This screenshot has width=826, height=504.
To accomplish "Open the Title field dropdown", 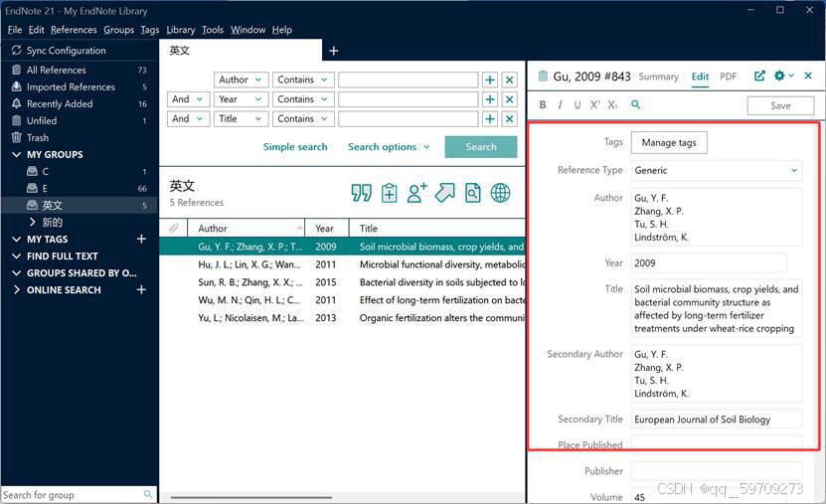I will (x=242, y=118).
